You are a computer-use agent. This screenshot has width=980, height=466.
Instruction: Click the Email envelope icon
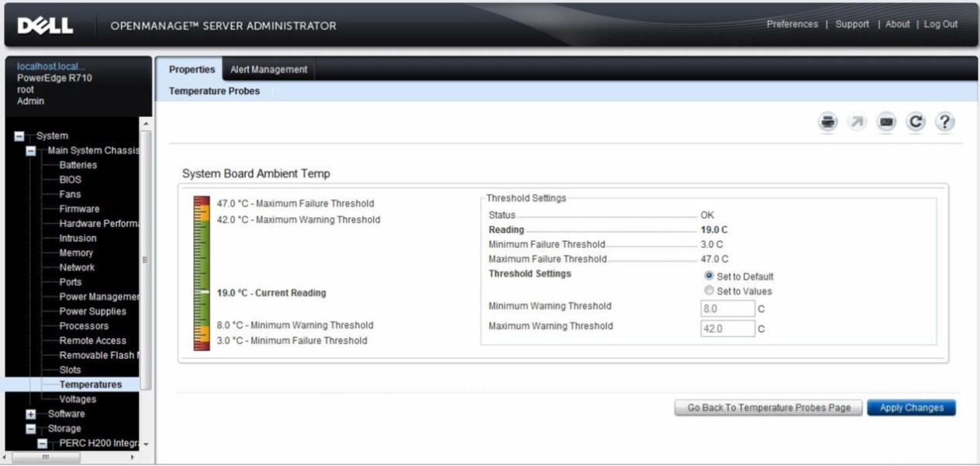[x=886, y=122]
